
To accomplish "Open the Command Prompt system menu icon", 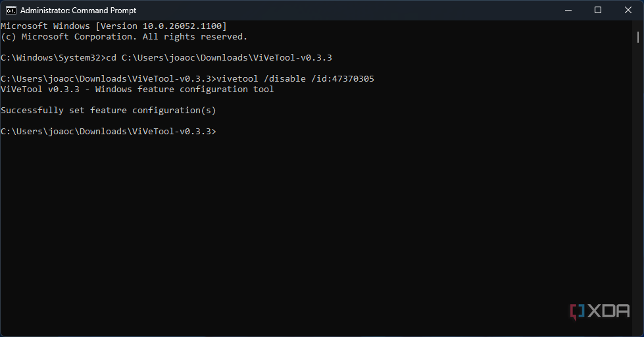I will pyautogui.click(x=11, y=11).
